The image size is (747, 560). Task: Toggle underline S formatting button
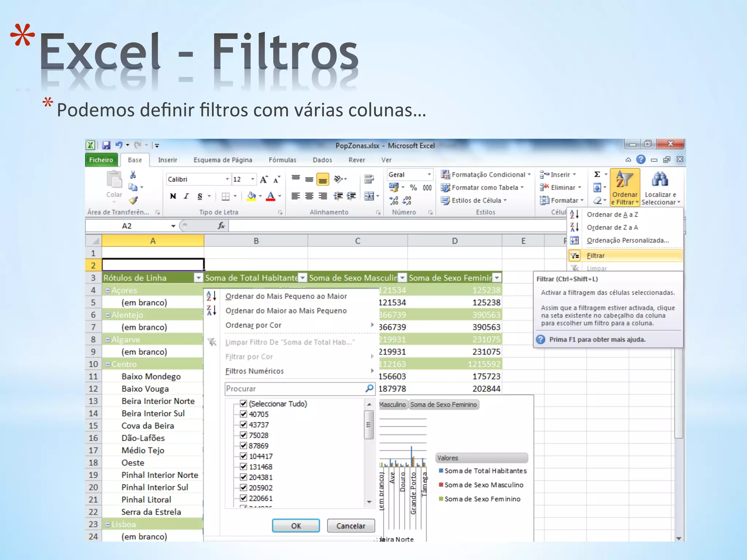(200, 196)
